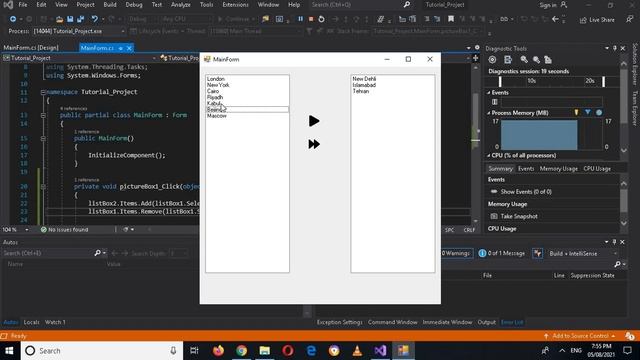Toggle the 0 of 1 Message filter
Image resolution: width=640 pixels, height=360 pixels.
(x=502, y=253)
